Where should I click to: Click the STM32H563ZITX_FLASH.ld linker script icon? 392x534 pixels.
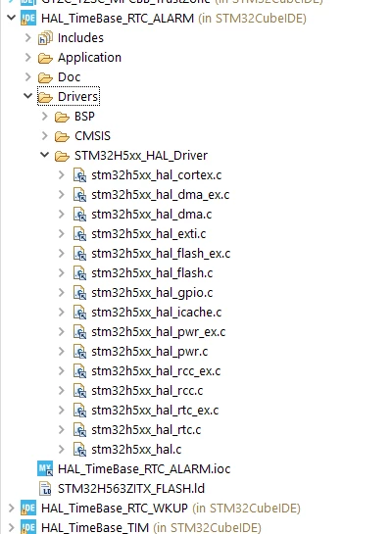click(45, 488)
